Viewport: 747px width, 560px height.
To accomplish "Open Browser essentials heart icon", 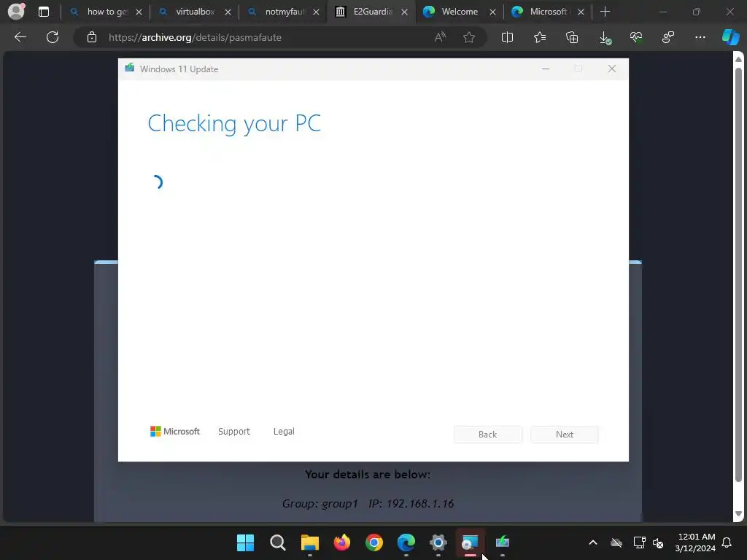I will pyautogui.click(x=636, y=37).
